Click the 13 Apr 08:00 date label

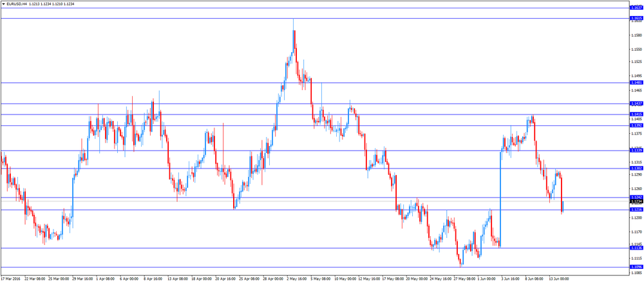[178, 278]
